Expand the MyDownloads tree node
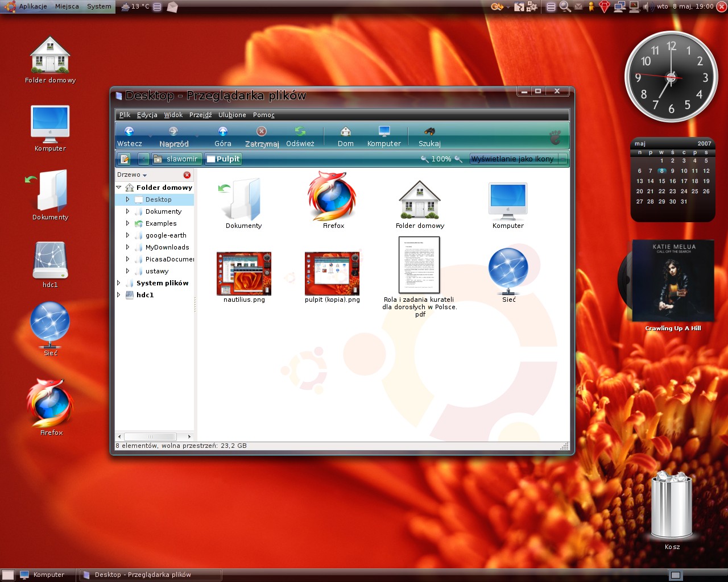 [x=127, y=247]
